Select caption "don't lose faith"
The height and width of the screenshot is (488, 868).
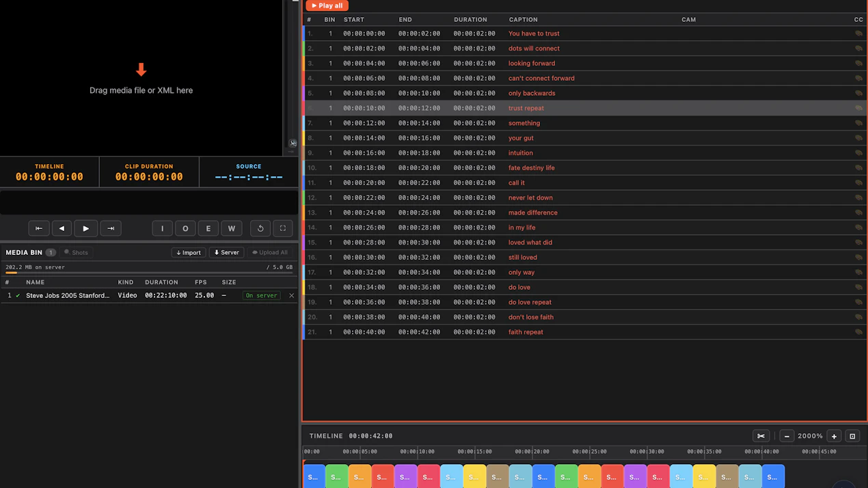point(531,317)
